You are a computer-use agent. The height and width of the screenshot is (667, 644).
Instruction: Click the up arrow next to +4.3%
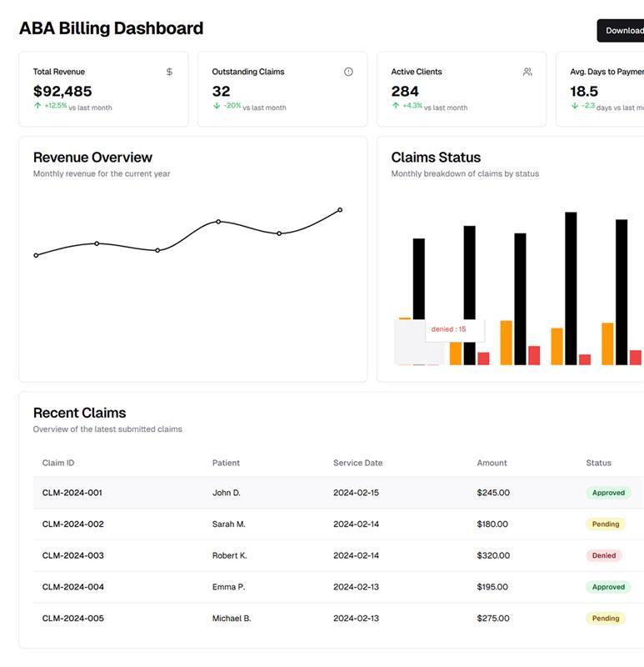click(396, 106)
